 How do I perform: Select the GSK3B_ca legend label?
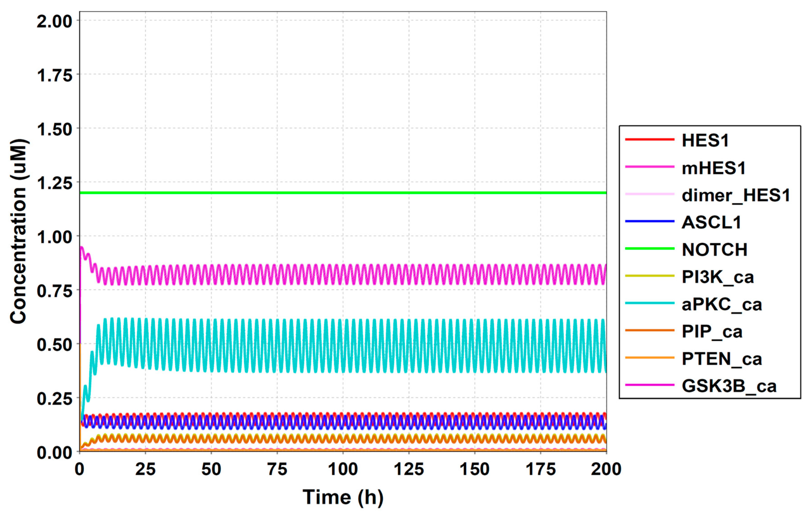point(729,386)
